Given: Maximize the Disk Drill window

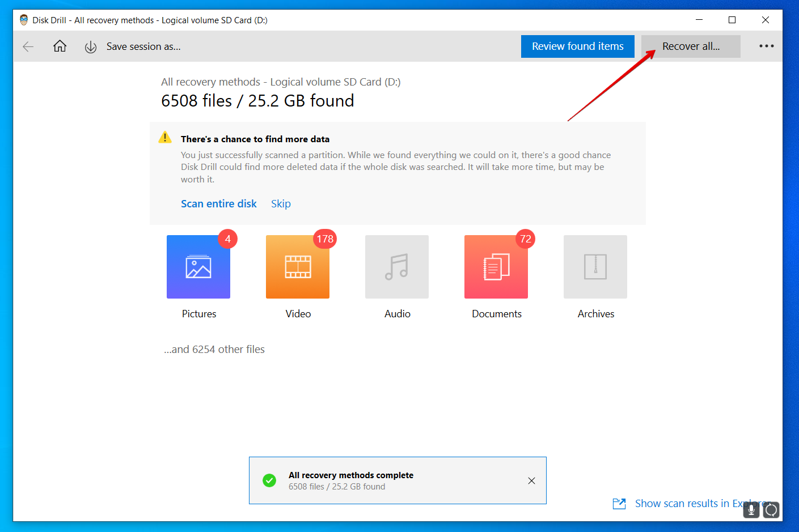Looking at the screenshot, I should 732,20.
